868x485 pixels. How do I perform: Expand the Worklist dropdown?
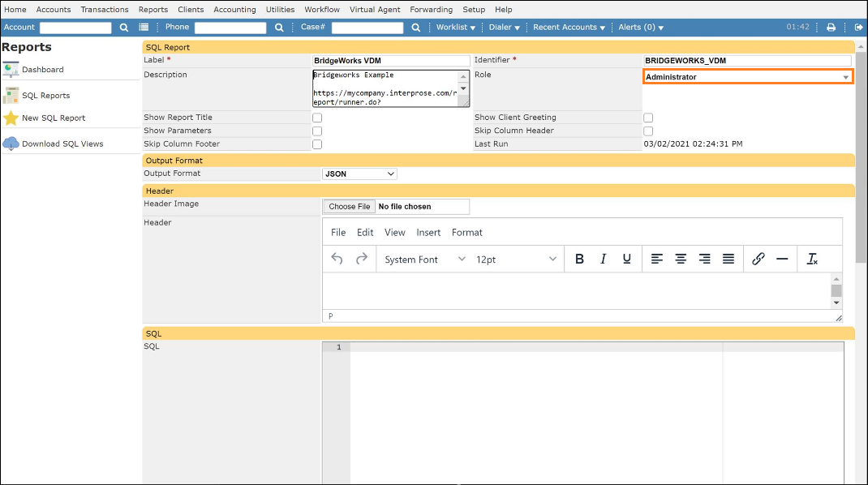456,27
